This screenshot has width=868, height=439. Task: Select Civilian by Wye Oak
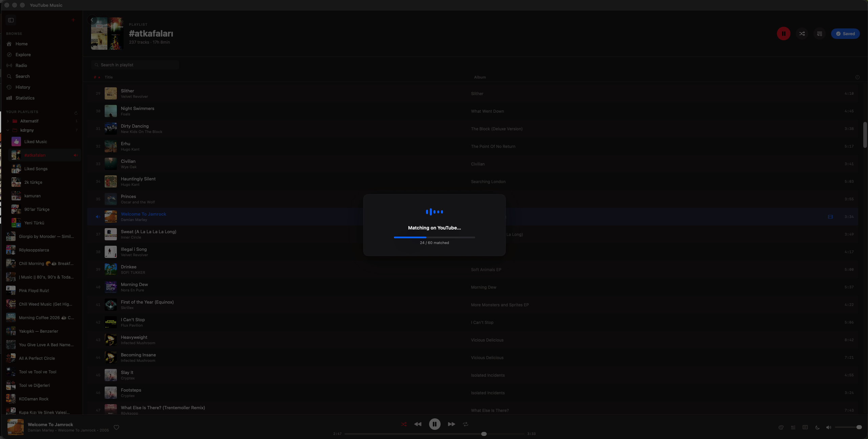tap(472, 164)
